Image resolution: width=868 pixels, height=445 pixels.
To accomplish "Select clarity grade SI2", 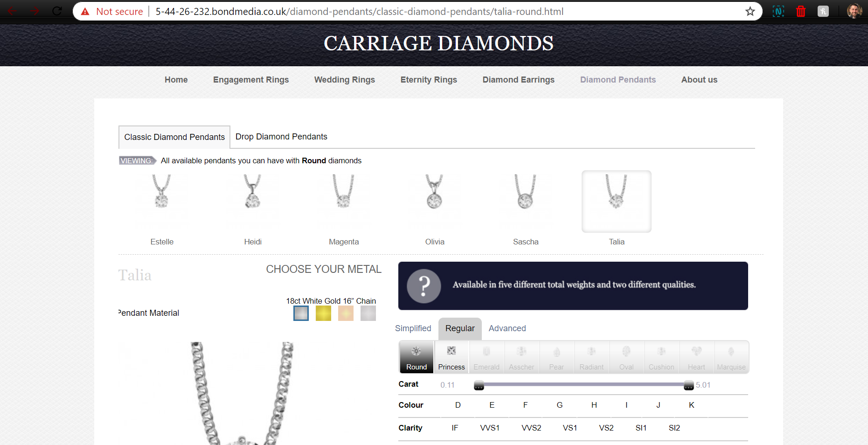I will pyautogui.click(x=674, y=428).
